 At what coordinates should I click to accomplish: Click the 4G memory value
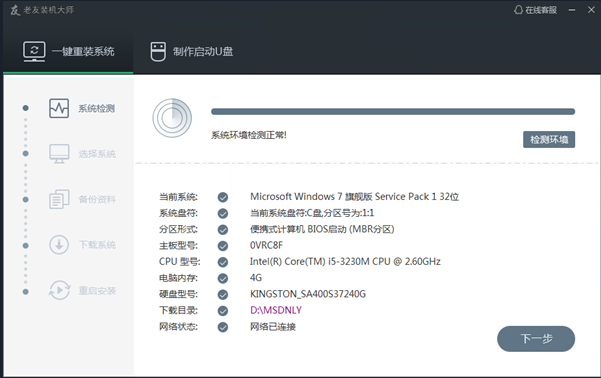[256, 278]
